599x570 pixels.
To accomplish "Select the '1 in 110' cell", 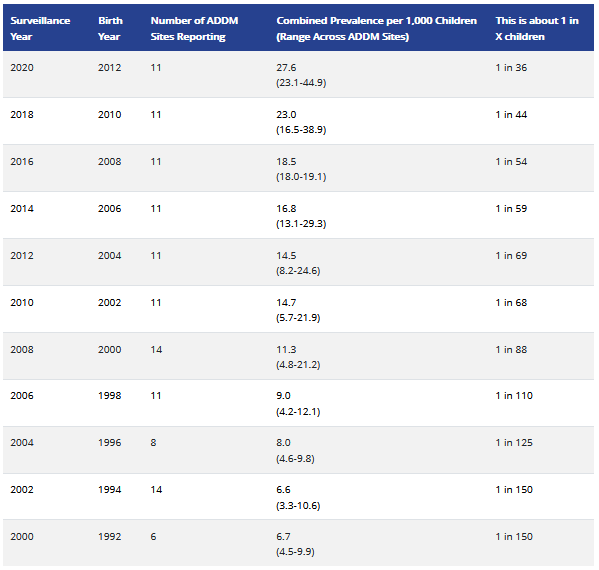I will click(x=514, y=395).
